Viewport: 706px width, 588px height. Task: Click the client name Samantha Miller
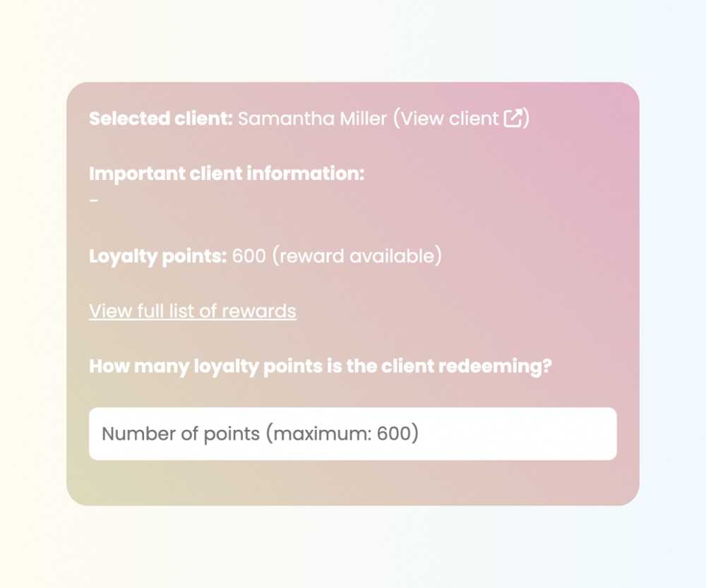coord(312,119)
